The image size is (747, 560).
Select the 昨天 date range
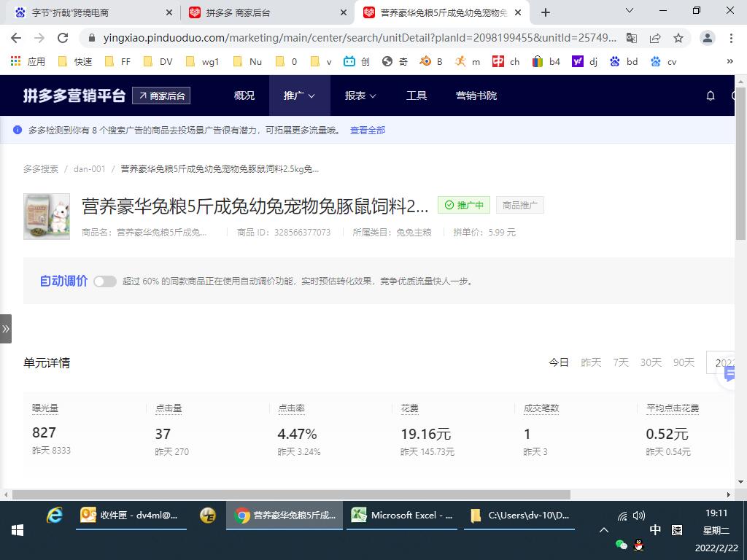[591, 363]
